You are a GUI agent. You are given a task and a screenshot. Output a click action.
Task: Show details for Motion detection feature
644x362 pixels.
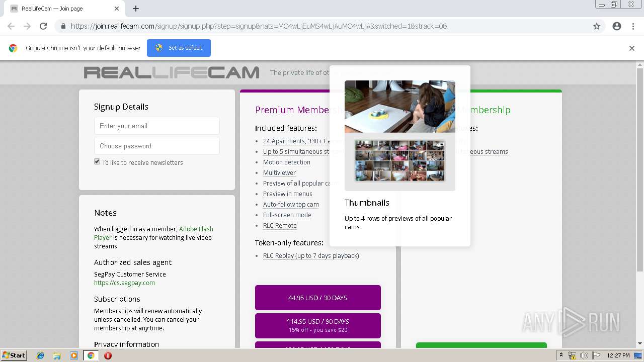click(x=286, y=162)
